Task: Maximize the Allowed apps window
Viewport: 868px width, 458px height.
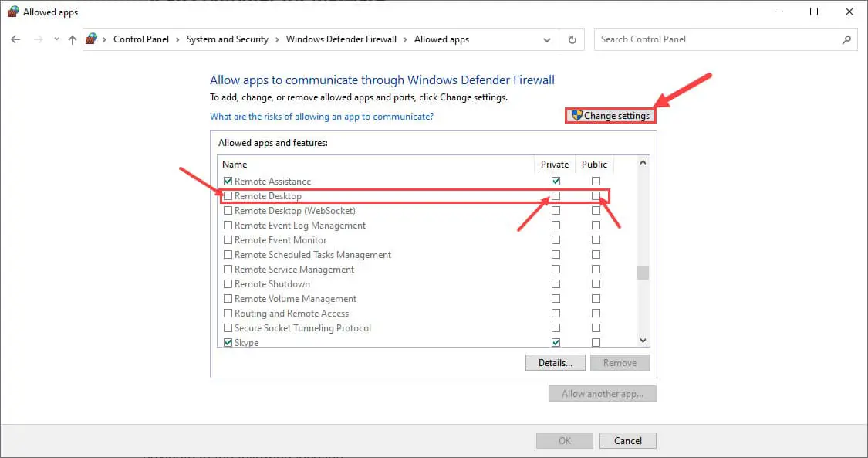Action: (814, 12)
